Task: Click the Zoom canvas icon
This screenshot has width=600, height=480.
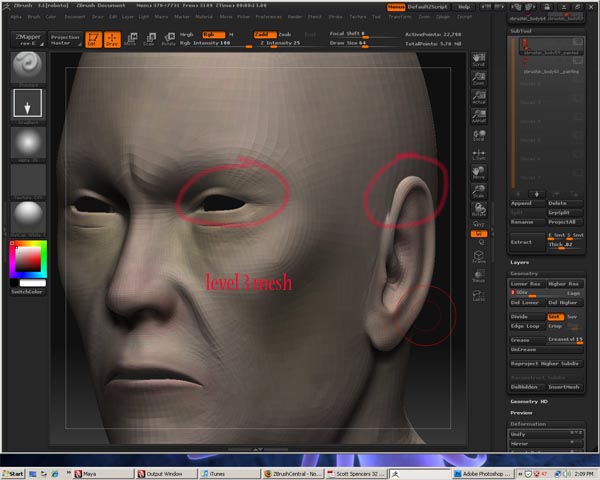Action: click(x=479, y=78)
